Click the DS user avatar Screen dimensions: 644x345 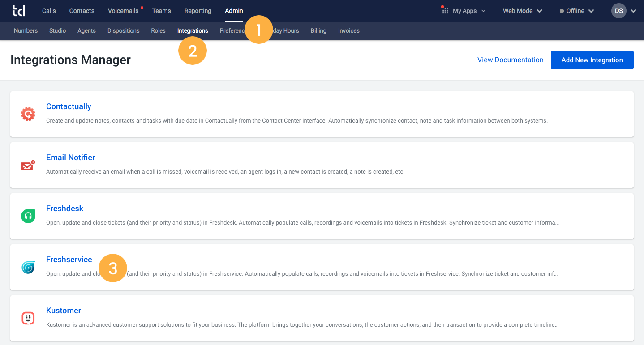click(619, 11)
